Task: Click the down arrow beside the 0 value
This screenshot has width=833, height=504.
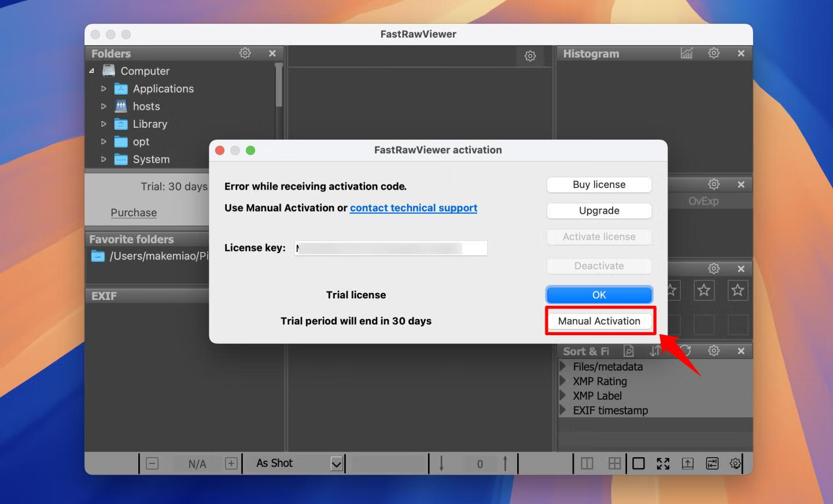Action: pyautogui.click(x=441, y=464)
